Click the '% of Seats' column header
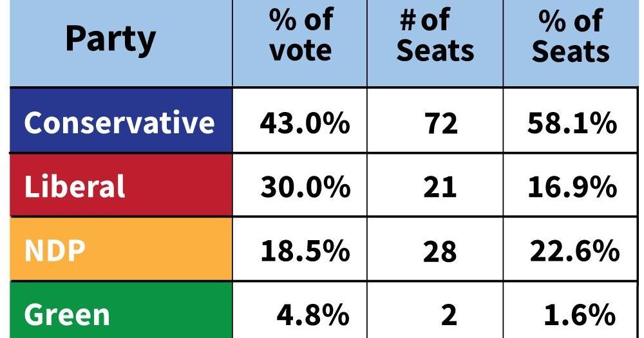The image size is (644, 338). [x=571, y=43]
